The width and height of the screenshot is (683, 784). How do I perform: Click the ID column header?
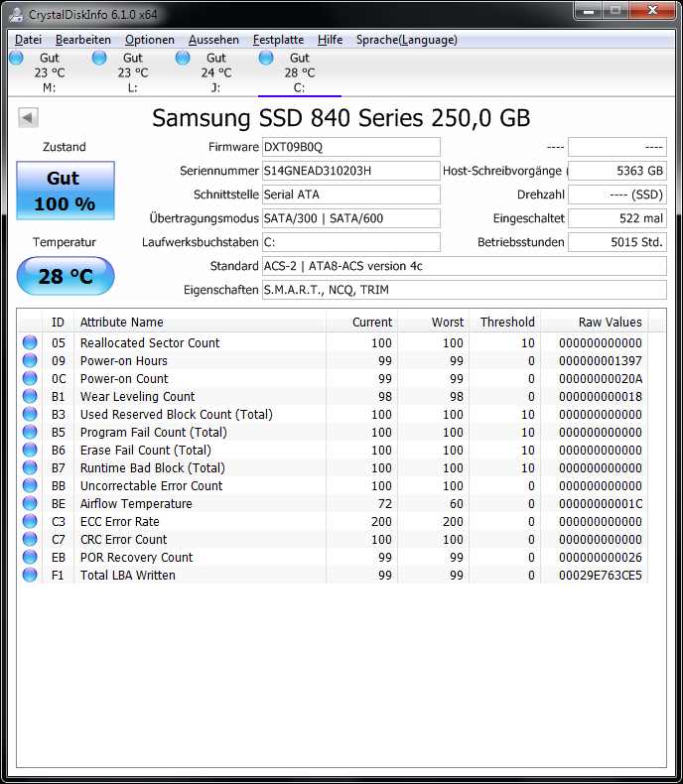[x=58, y=322]
